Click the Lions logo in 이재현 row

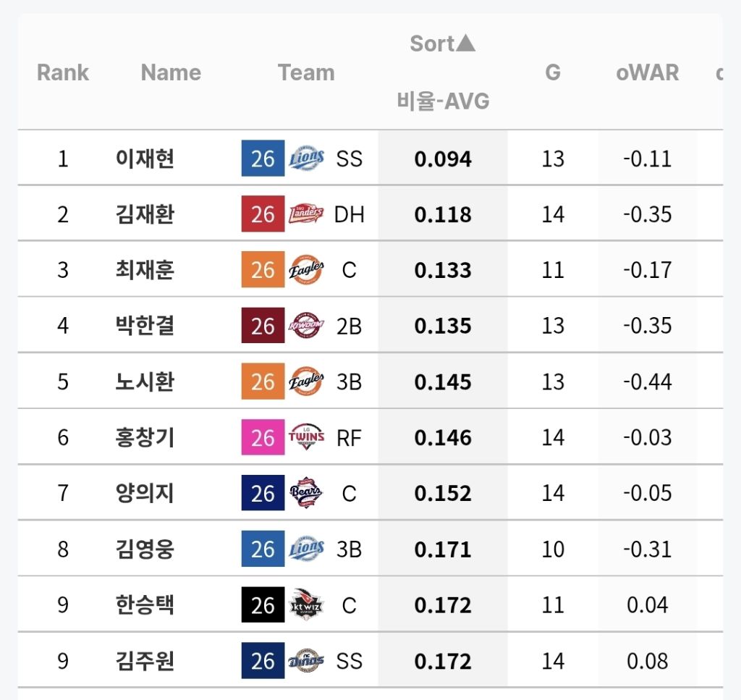click(x=306, y=159)
